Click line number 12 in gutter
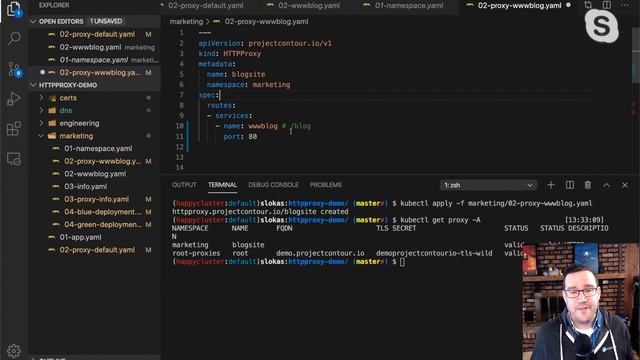The image size is (640, 360). 180,147
